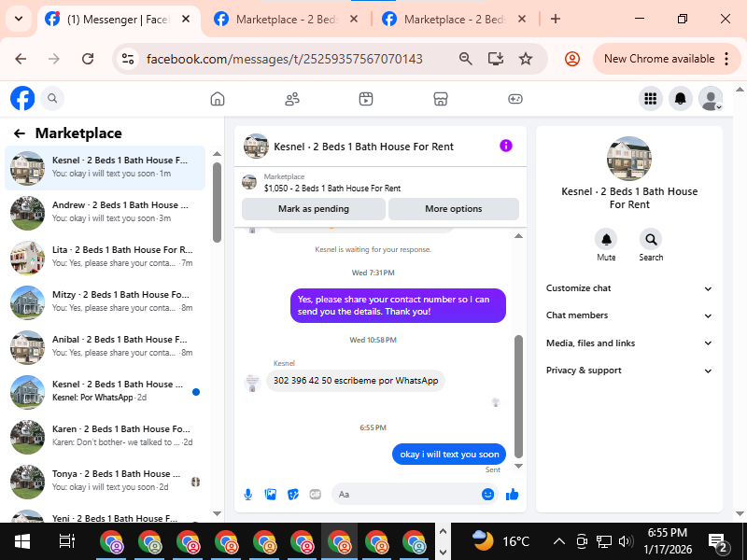Open Karen 2 Beds conversation
Screen dimensions: 747x560
tap(105, 436)
